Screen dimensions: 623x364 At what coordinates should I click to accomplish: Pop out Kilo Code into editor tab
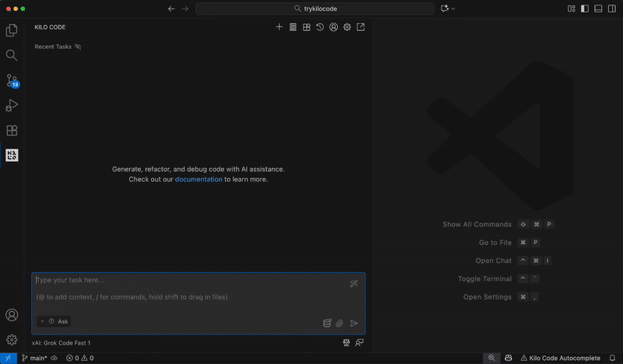point(361,27)
